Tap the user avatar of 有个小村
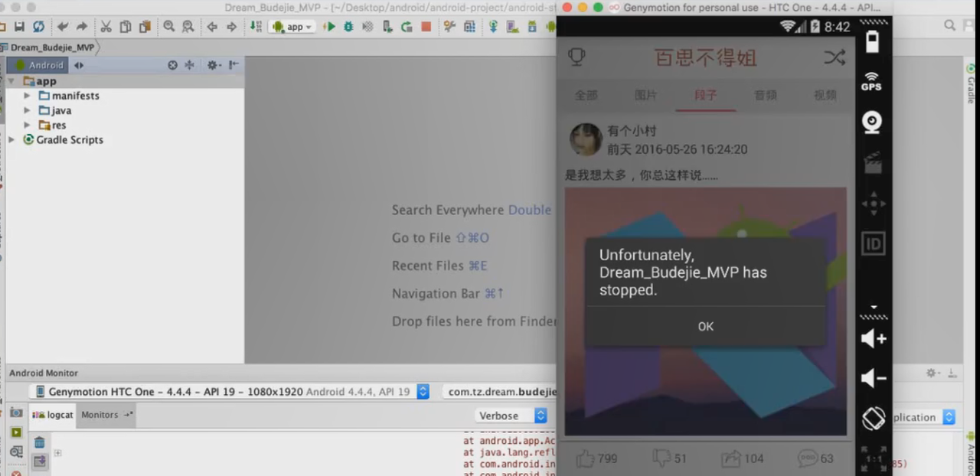 pyautogui.click(x=586, y=139)
